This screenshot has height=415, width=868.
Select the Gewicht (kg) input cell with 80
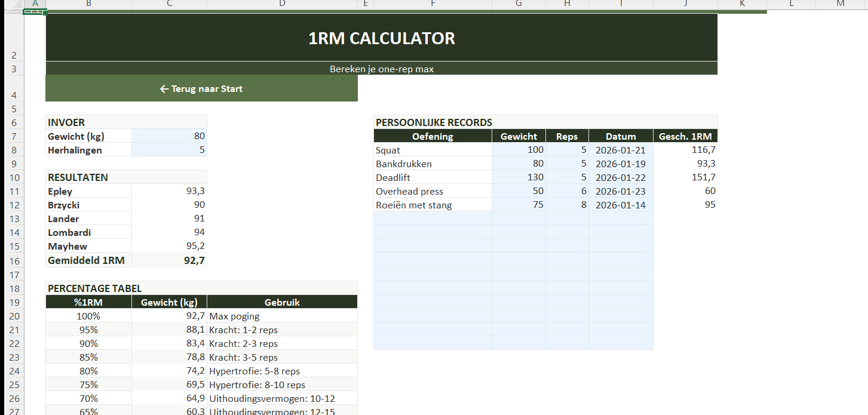point(169,136)
